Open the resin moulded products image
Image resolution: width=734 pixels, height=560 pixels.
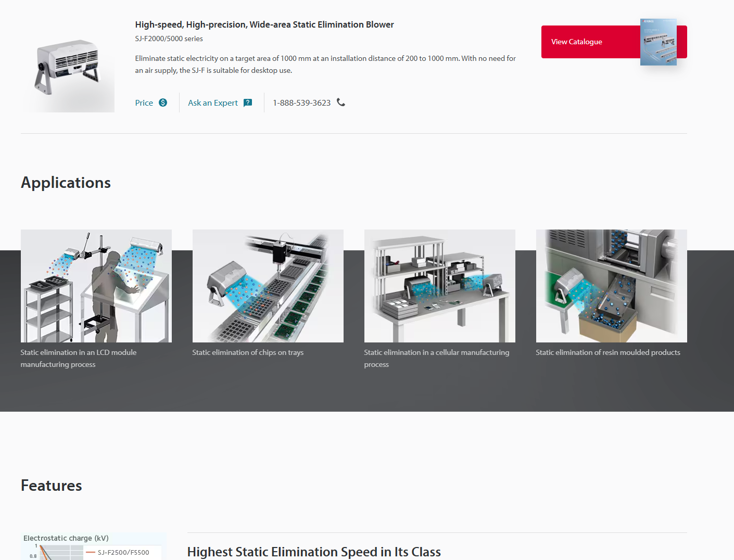click(612, 286)
